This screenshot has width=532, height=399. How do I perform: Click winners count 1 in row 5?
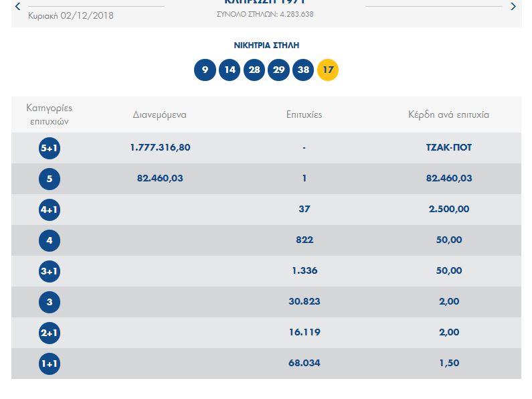[x=304, y=179]
